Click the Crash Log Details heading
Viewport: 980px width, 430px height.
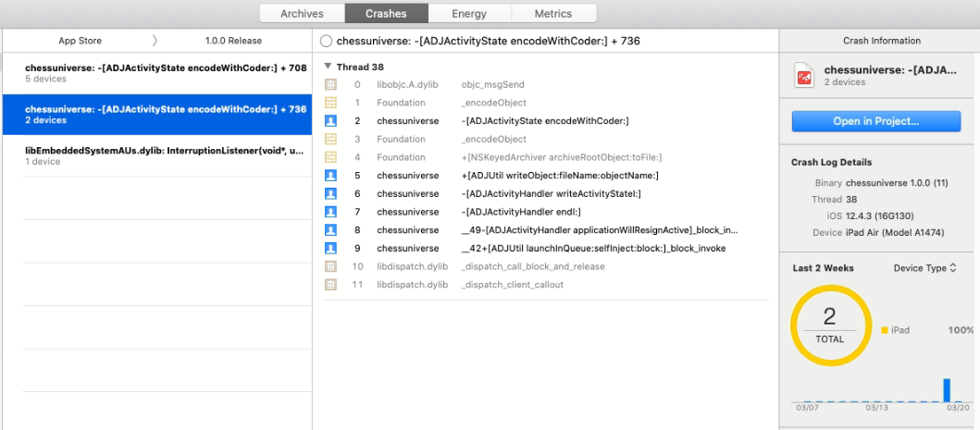point(831,163)
